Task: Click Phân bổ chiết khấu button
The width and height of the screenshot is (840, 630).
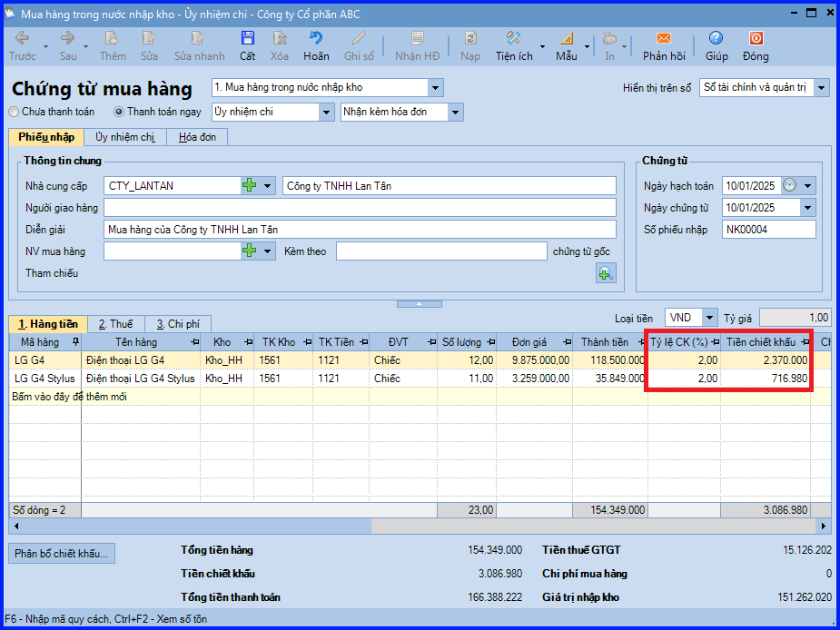Action: (x=62, y=553)
